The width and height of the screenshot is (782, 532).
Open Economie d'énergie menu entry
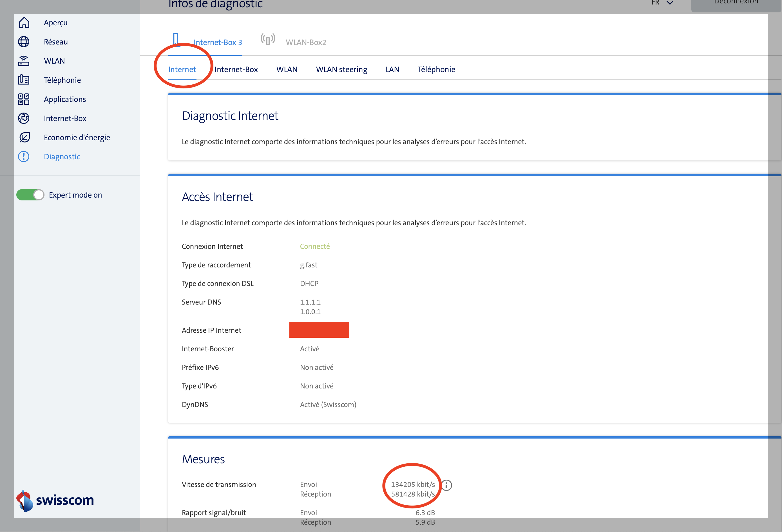tap(77, 137)
